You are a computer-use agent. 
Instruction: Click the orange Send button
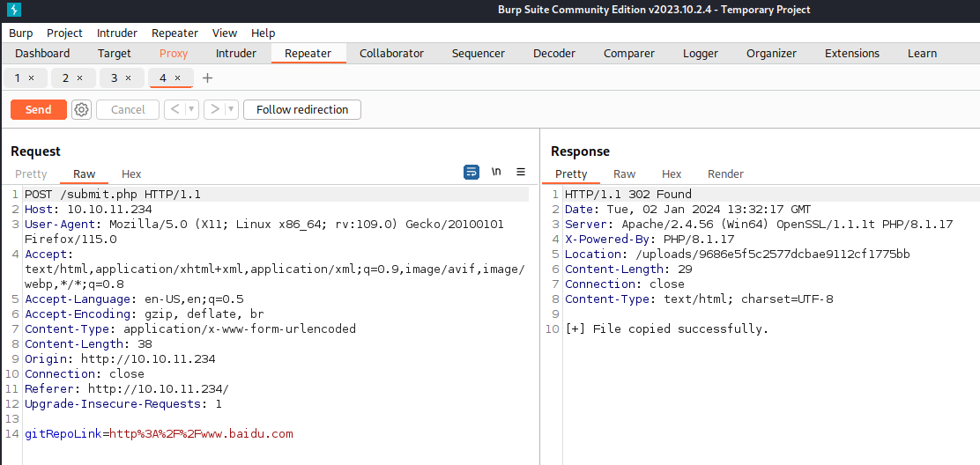pyautogui.click(x=38, y=110)
